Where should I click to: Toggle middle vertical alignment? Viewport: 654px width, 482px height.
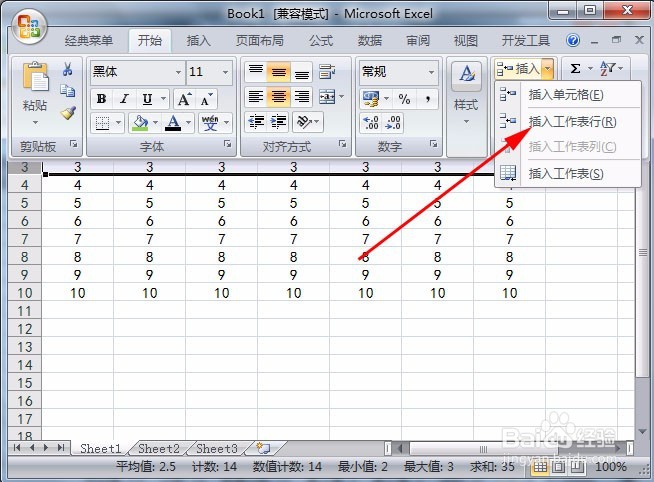click(279, 72)
